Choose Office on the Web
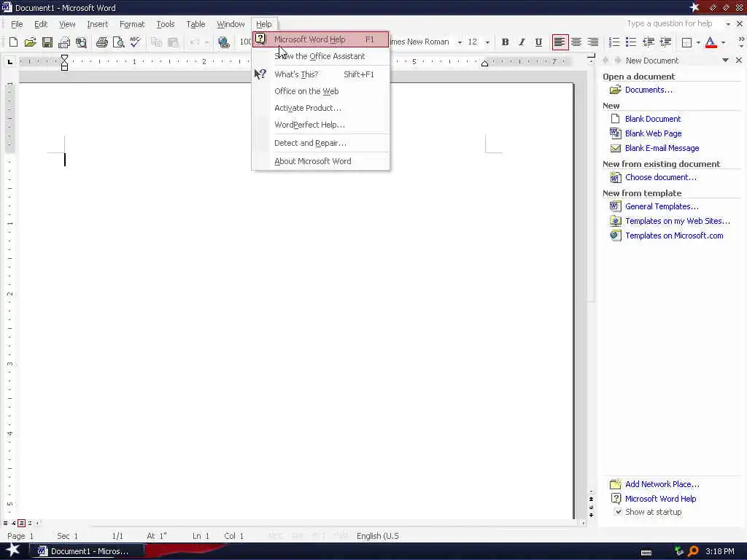The width and height of the screenshot is (747, 560). point(321,91)
